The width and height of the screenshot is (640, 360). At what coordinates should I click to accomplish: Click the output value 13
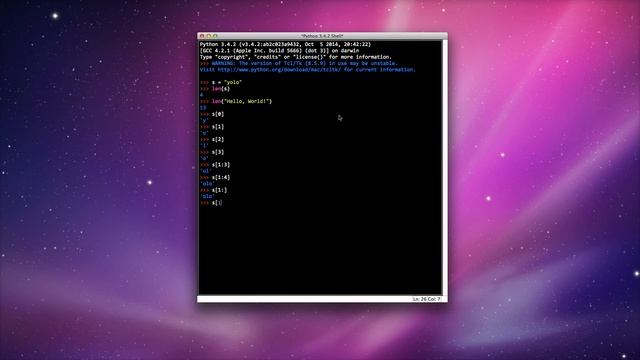click(203, 108)
